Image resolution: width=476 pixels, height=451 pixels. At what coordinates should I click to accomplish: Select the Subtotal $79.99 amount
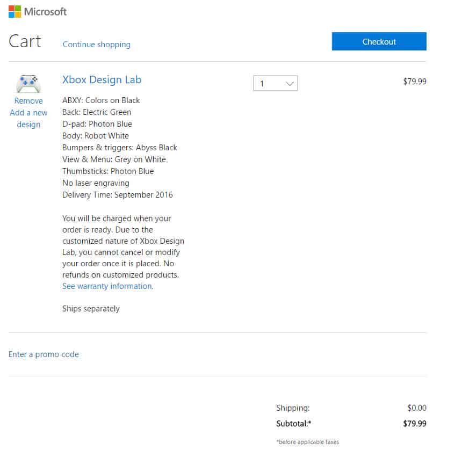415,424
